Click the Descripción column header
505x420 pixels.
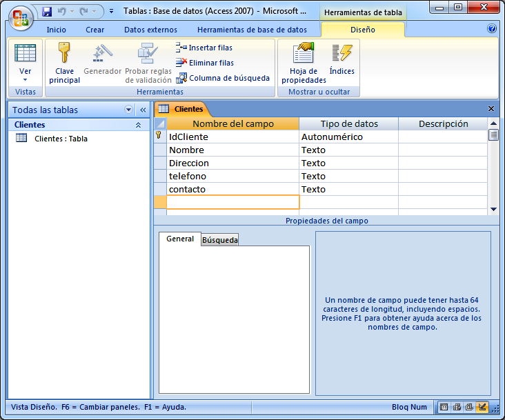(443, 123)
